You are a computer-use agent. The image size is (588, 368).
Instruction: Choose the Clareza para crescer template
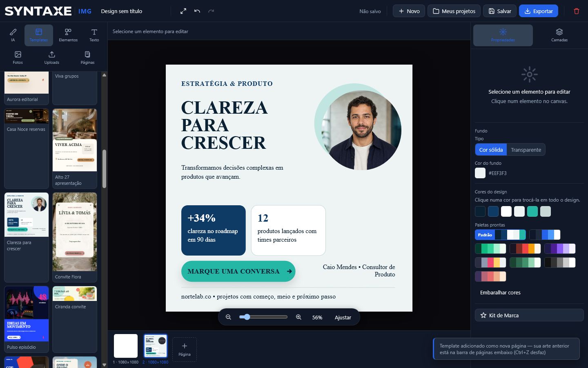pos(27,238)
